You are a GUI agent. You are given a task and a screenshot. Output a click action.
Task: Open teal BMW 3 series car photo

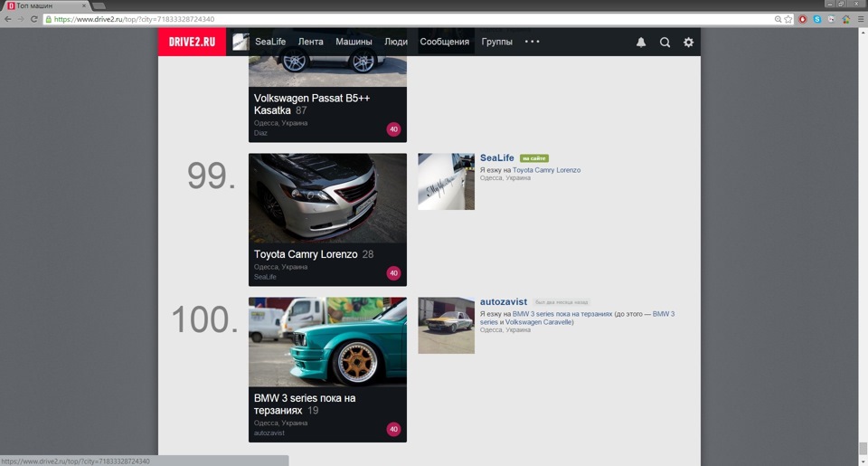pos(327,342)
